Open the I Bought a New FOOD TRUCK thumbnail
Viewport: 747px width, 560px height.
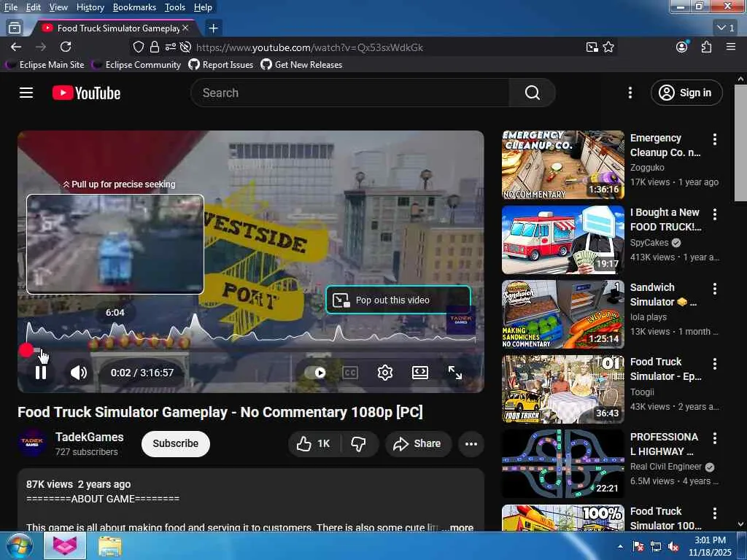pos(562,239)
